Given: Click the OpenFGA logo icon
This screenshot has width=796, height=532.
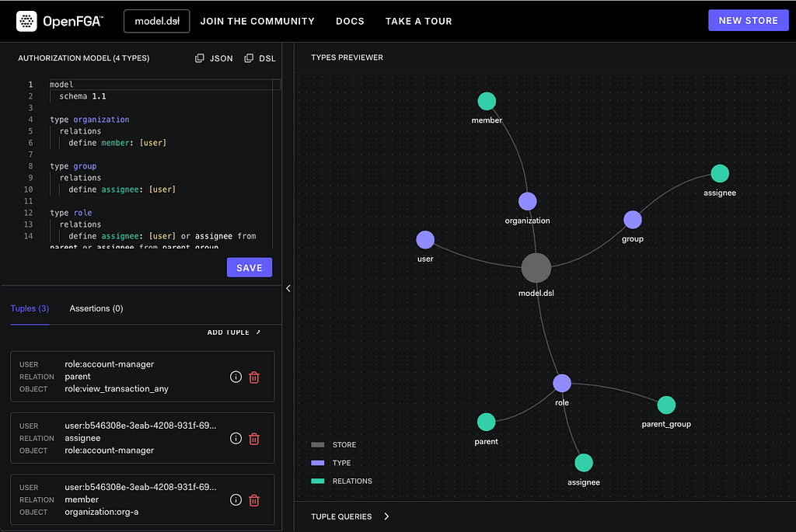Looking at the screenshot, I should pyautogui.click(x=26, y=21).
